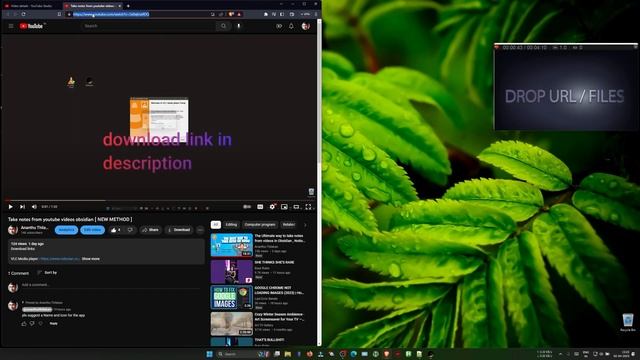Click the channel name Ananthu Thila
The width and height of the screenshot is (640, 360).
34,228
